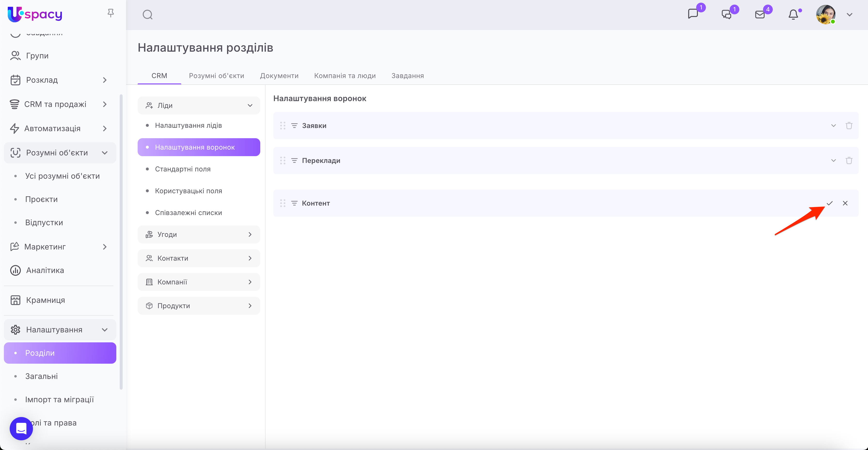Switch to the Документи tab

(x=279, y=75)
